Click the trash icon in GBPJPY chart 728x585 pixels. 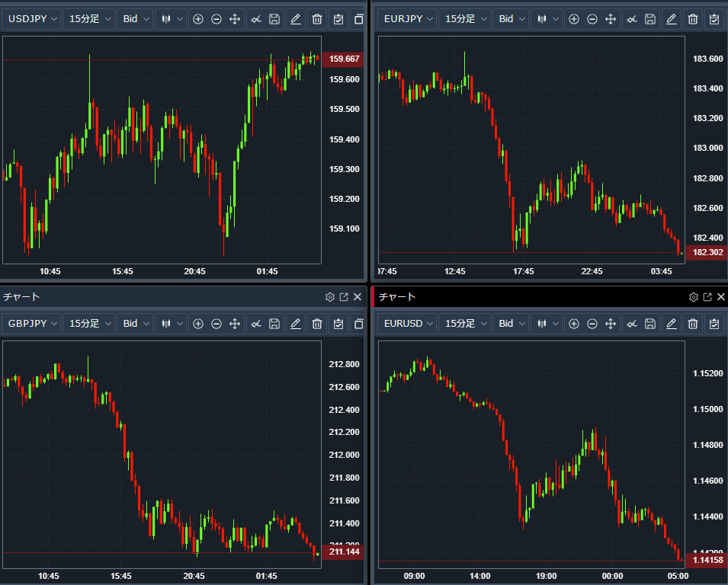[317, 324]
